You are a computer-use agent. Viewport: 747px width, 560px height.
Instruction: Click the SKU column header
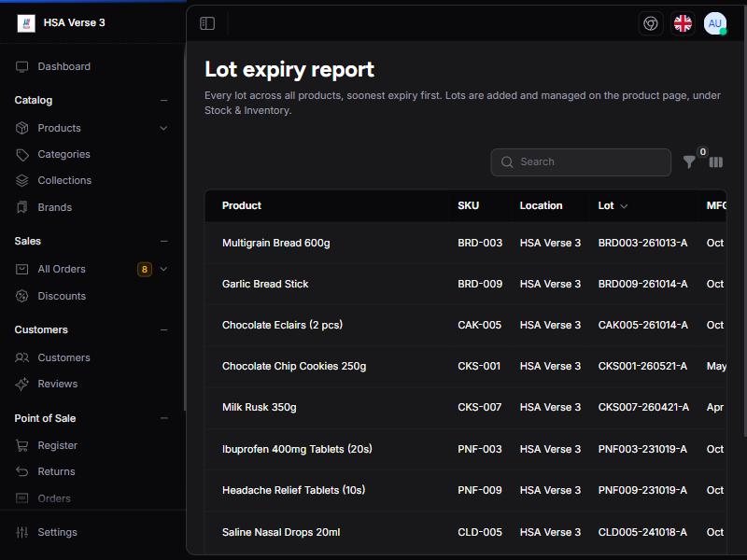click(x=468, y=205)
